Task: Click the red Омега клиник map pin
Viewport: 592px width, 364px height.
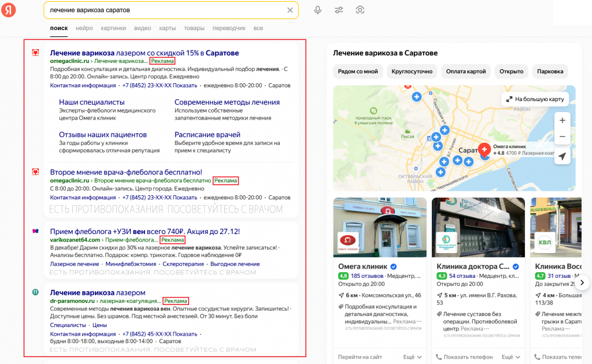Action: pos(484,150)
